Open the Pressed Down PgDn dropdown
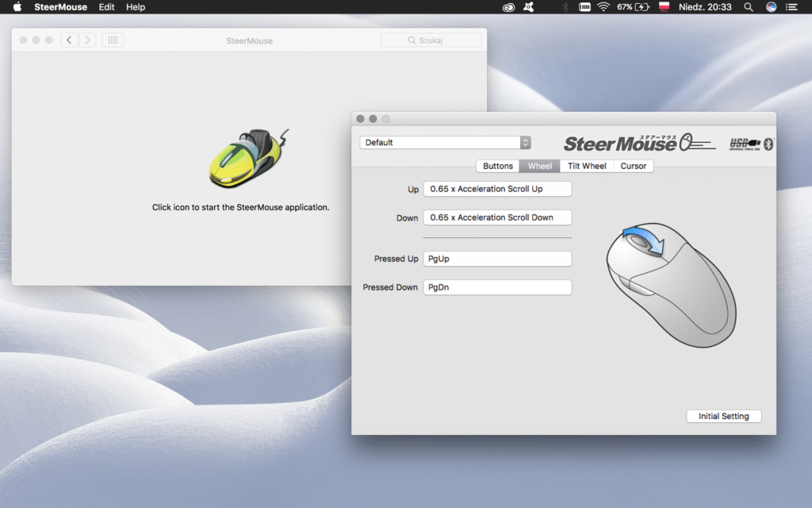 click(x=497, y=287)
